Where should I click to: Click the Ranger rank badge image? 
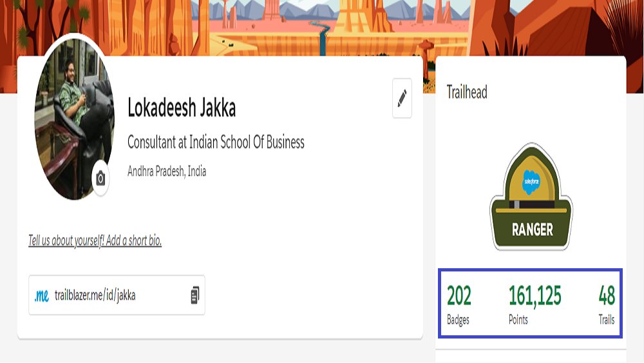(x=531, y=197)
